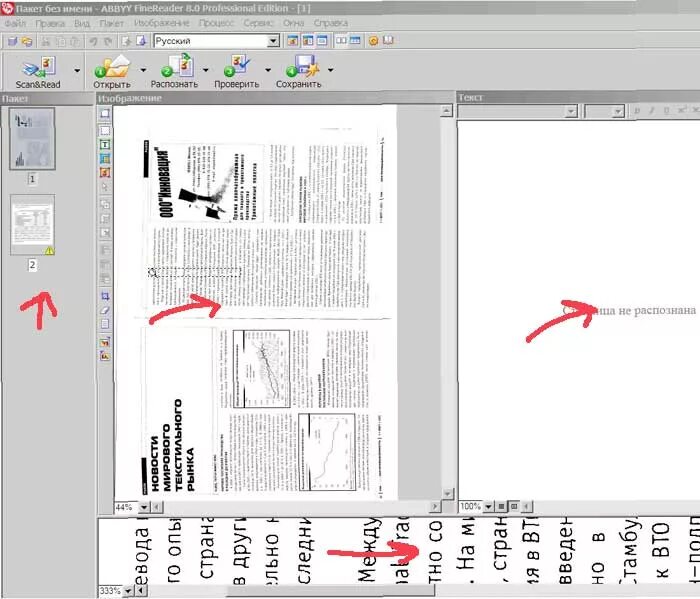Open the Сервис menu
This screenshot has width=700, height=599.
click(x=258, y=23)
